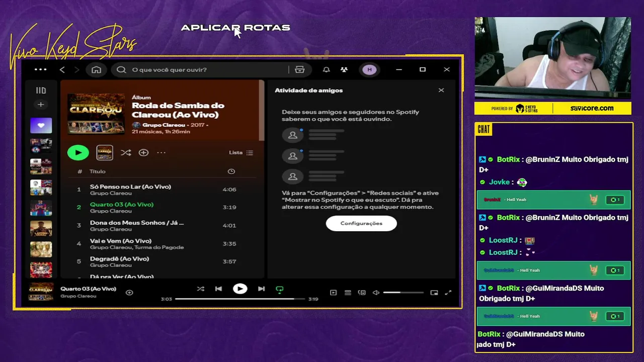Open Connect to a device icon

coord(362,293)
